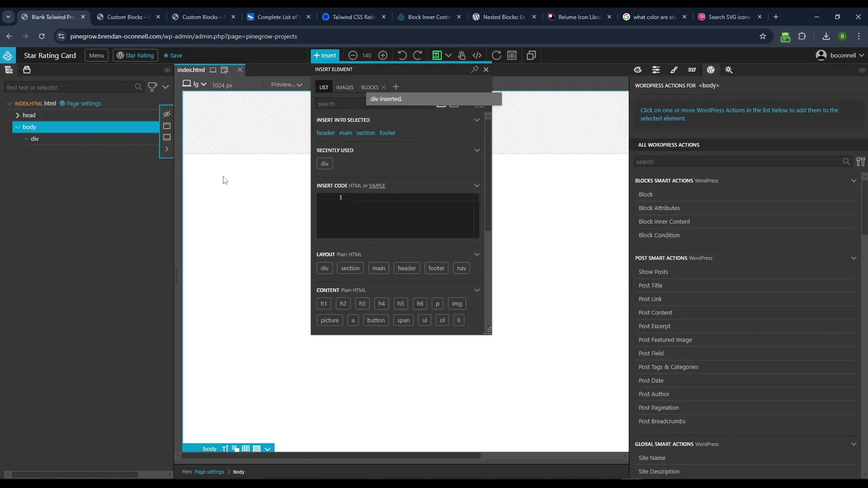Image resolution: width=868 pixels, height=488 pixels.
Task: Pin the Insert Element panel
Action: pyautogui.click(x=475, y=69)
